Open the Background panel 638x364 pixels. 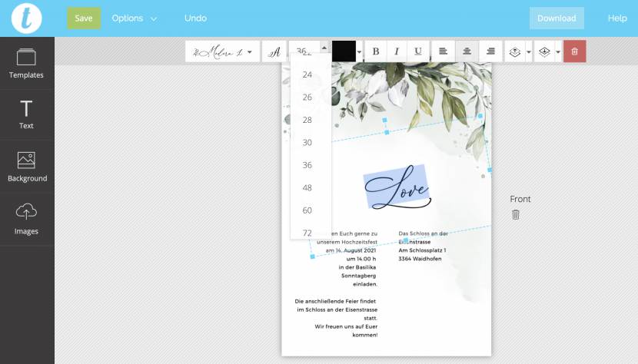click(27, 167)
